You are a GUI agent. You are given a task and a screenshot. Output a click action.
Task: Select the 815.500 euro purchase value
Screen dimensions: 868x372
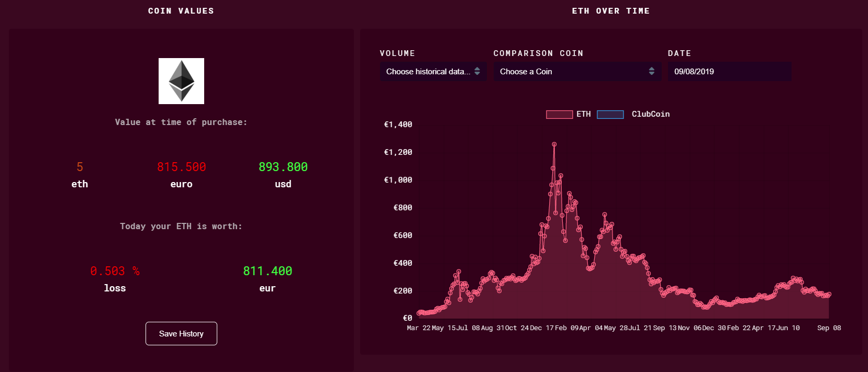(x=181, y=167)
